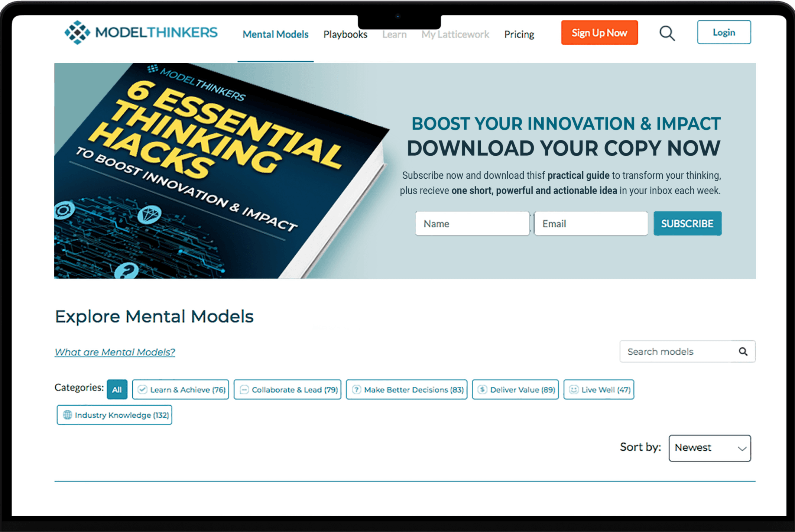Select the All categories filter
This screenshot has height=532, width=795.
coord(117,389)
